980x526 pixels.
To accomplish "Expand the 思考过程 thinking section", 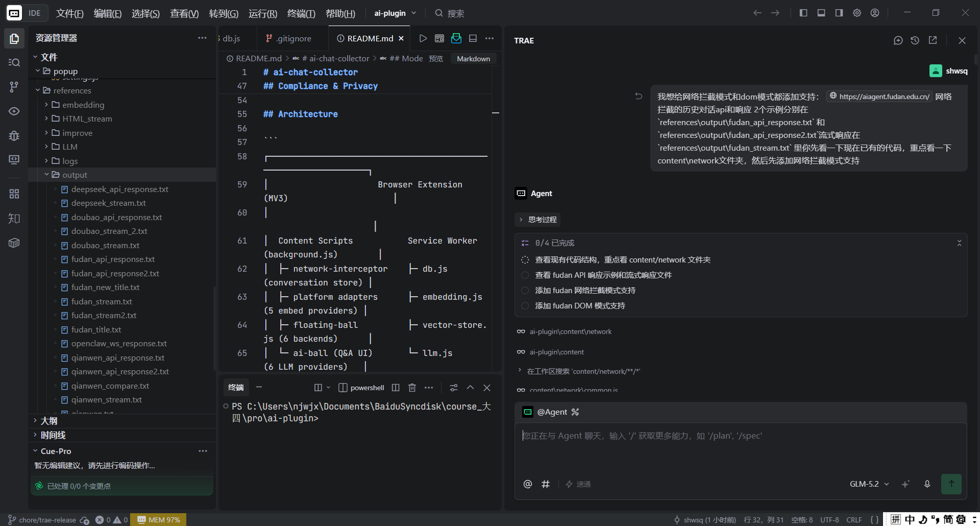I will click(538, 220).
